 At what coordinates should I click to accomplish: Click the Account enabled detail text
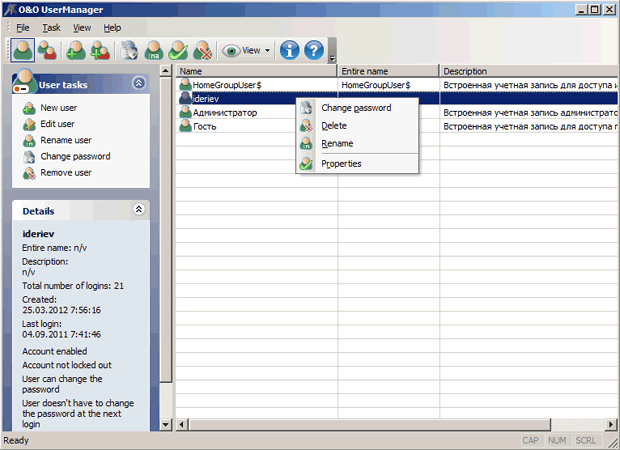pyautogui.click(x=55, y=351)
